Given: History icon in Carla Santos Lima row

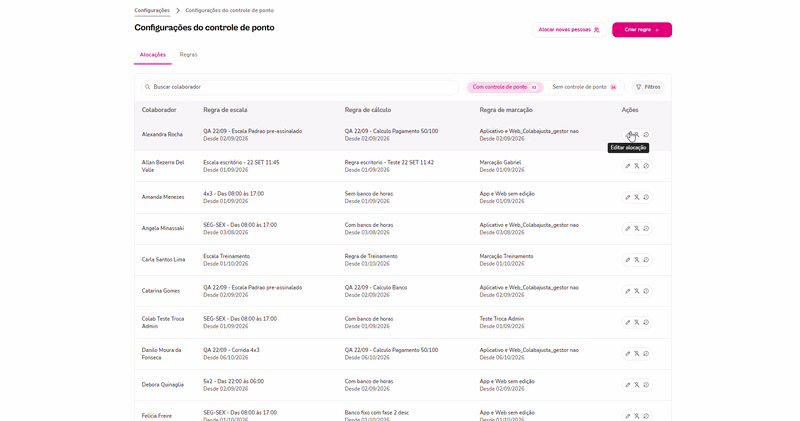Looking at the screenshot, I should click(646, 260).
